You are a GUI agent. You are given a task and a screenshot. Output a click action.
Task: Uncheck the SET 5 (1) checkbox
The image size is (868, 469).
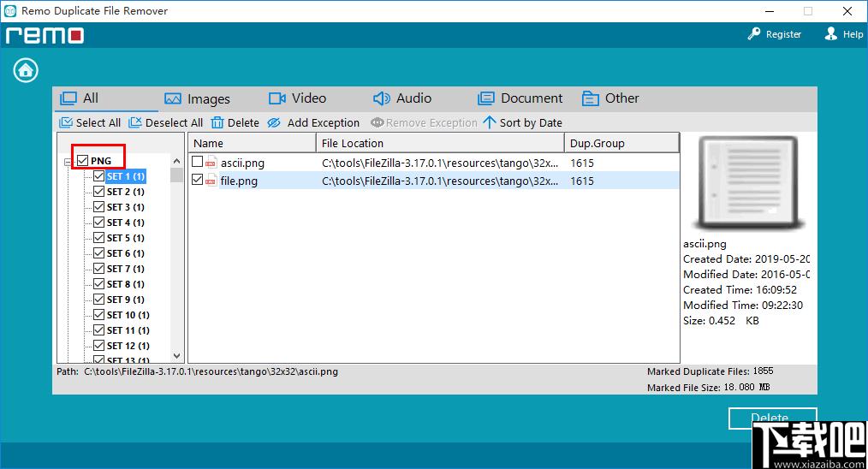98,238
